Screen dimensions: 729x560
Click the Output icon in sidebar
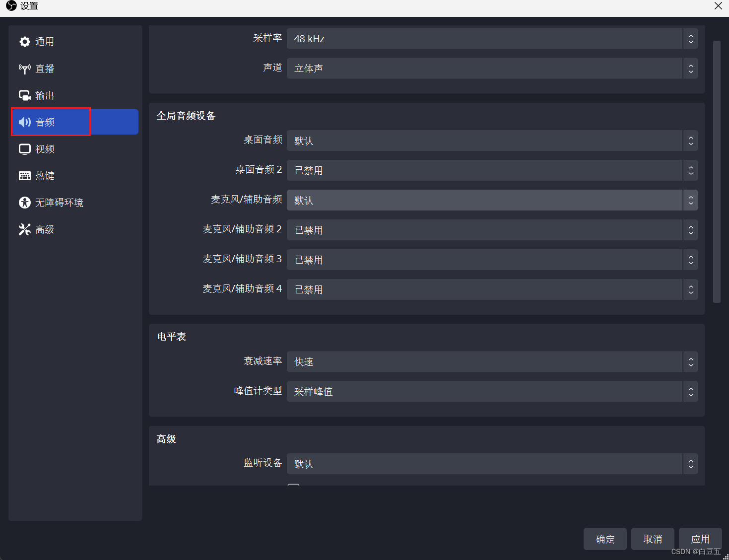tap(24, 95)
